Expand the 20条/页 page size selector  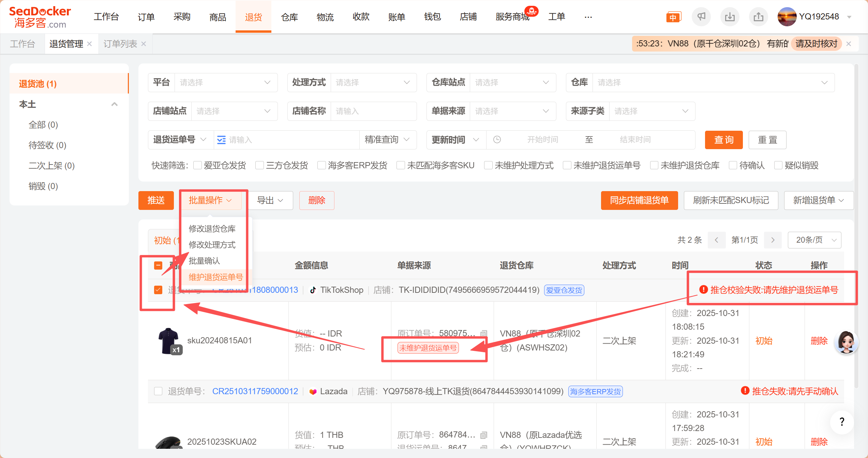(x=814, y=240)
